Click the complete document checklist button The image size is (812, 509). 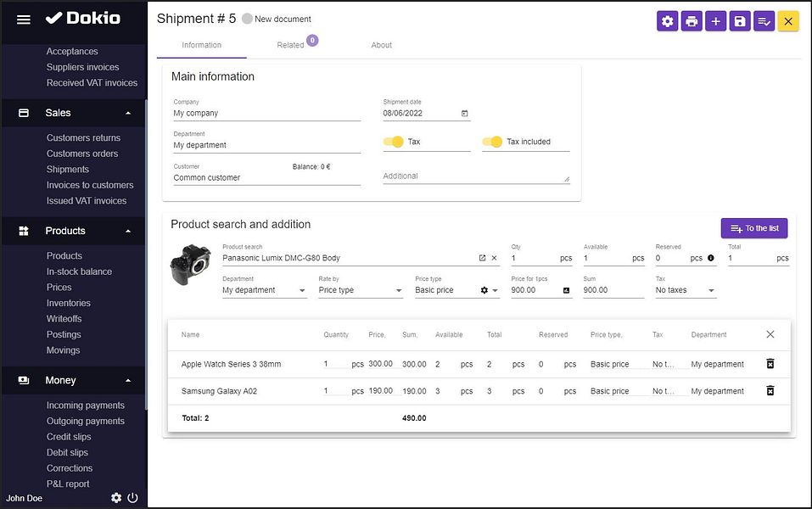tap(764, 21)
